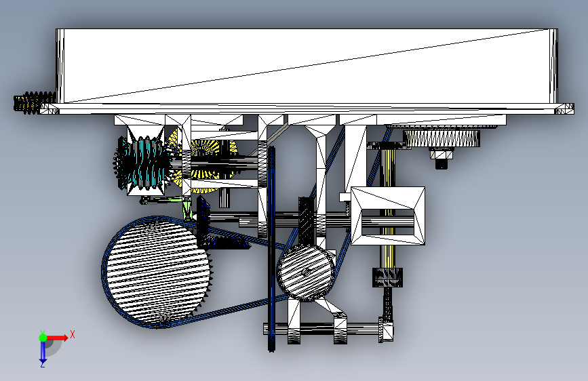The width and height of the screenshot is (588, 381).
Task: Select the small round pulley in the center
Action: point(306,273)
